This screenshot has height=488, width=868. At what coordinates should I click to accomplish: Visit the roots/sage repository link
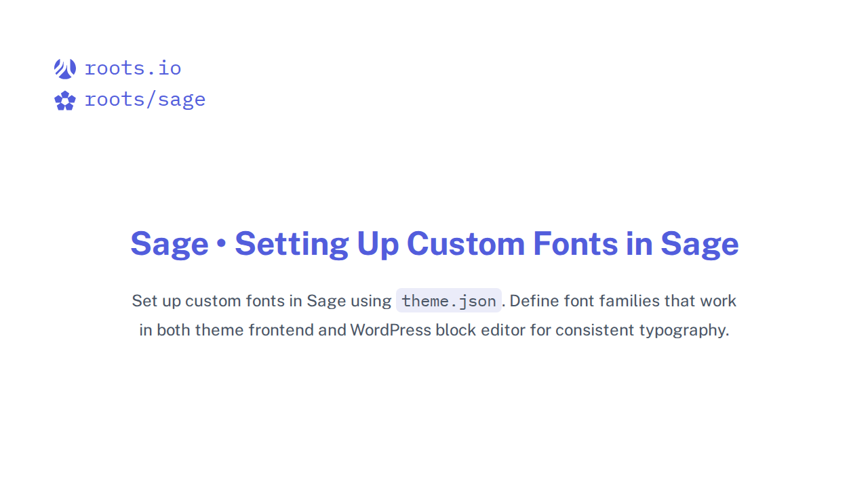click(x=144, y=99)
